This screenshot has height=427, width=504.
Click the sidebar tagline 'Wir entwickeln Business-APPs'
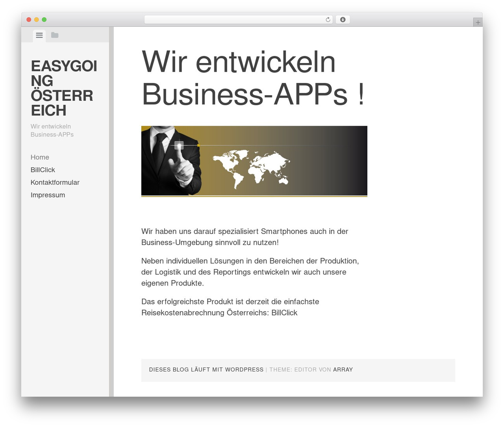click(52, 130)
